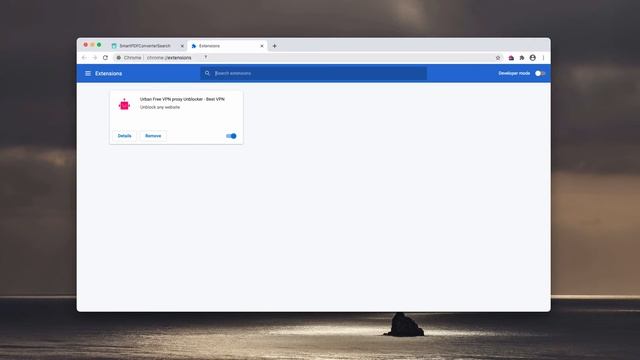Viewport: 640px width, 360px height.
Task: Click the Search extensions field
Action: 313,73
